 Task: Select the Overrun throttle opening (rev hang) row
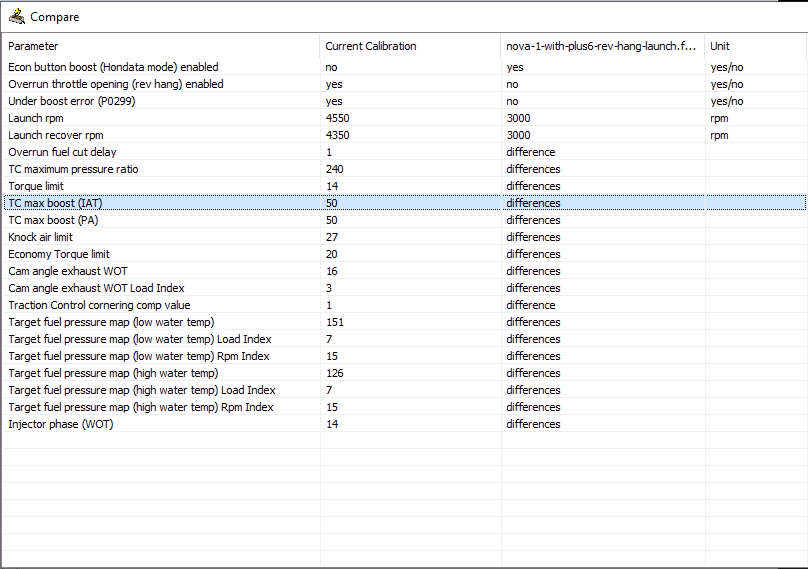(405, 84)
